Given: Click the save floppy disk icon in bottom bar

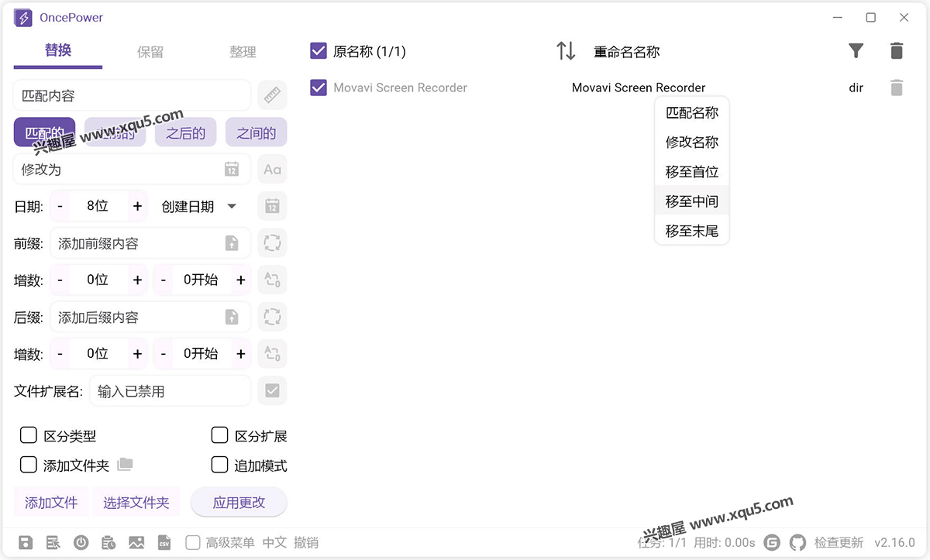Looking at the screenshot, I should 26,542.
